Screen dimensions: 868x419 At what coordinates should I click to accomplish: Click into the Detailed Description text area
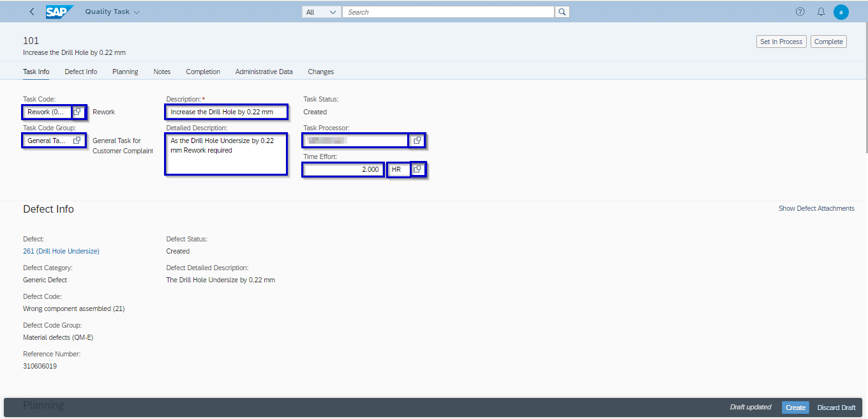(226, 154)
